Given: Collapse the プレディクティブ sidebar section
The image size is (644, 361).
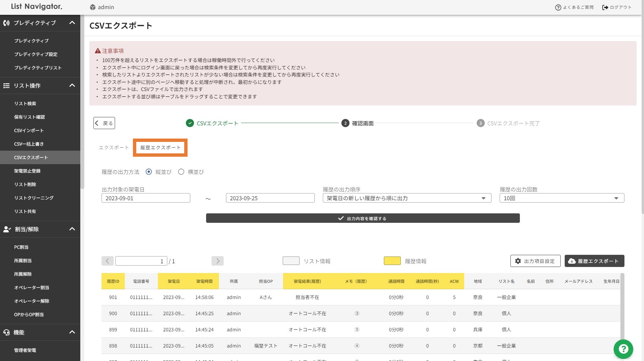Looking at the screenshot, I should tap(72, 23).
